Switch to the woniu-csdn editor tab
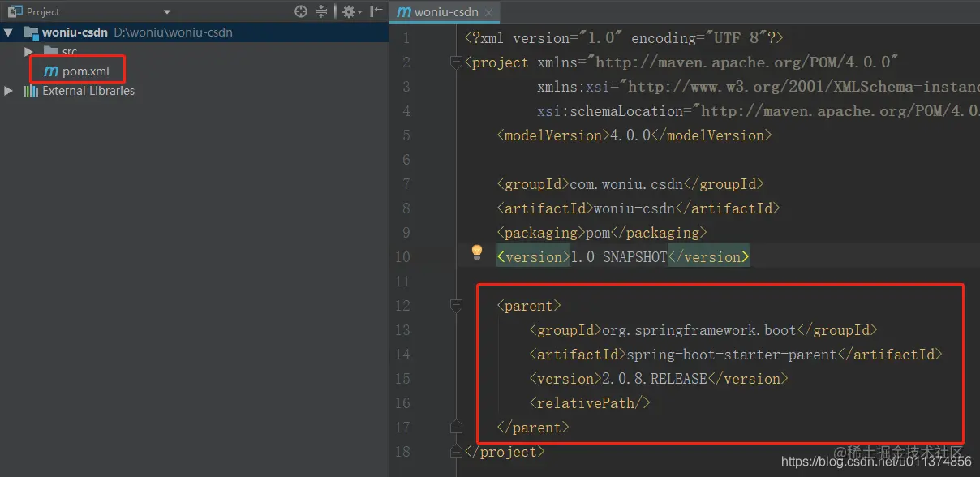The height and width of the screenshot is (477, 980). point(445,12)
